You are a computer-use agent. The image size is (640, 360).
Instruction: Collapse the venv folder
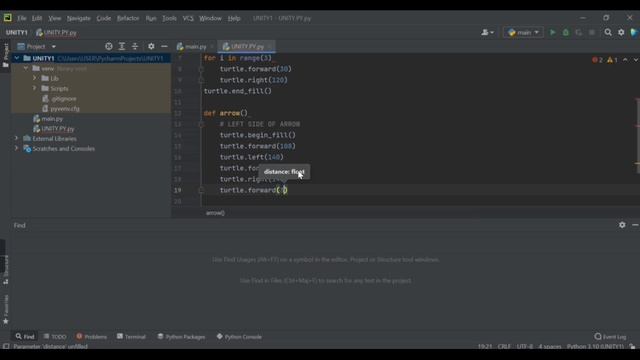click(26, 69)
